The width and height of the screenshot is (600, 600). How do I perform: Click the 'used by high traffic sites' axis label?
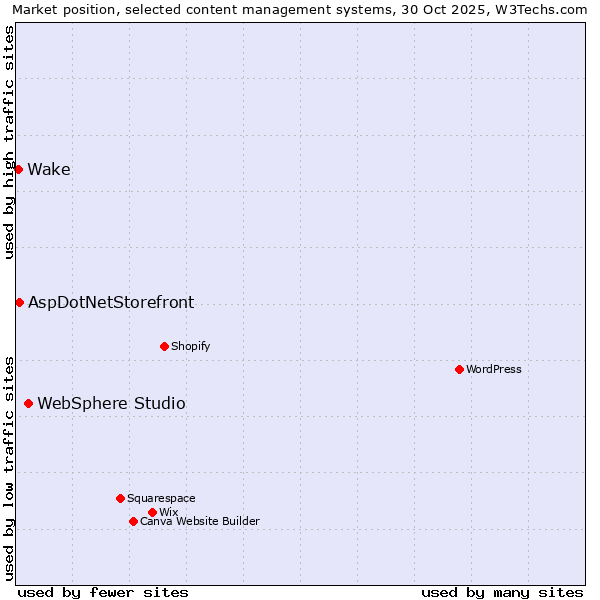tap(9, 142)
